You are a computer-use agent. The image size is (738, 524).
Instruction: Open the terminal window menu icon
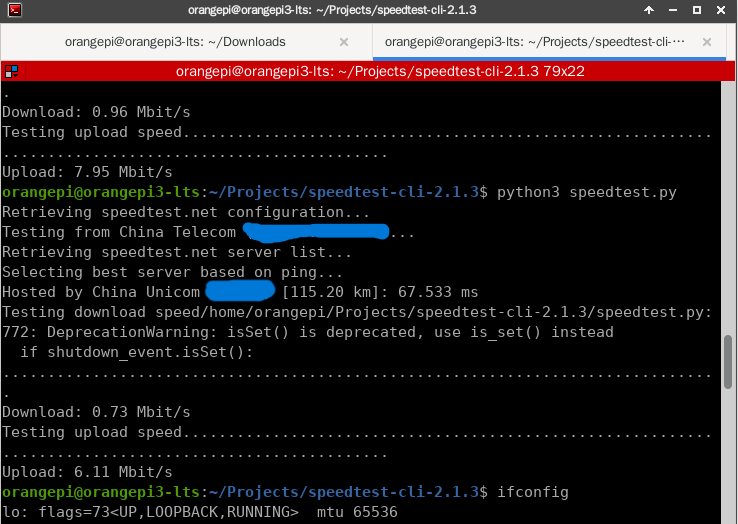(x=15, y=10)
